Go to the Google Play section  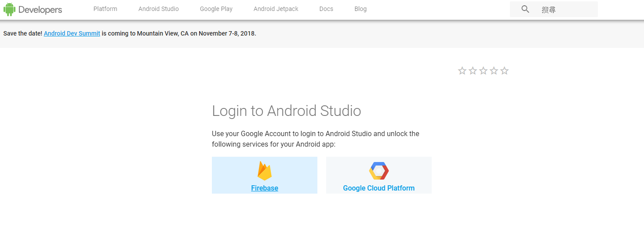point(216,9)
